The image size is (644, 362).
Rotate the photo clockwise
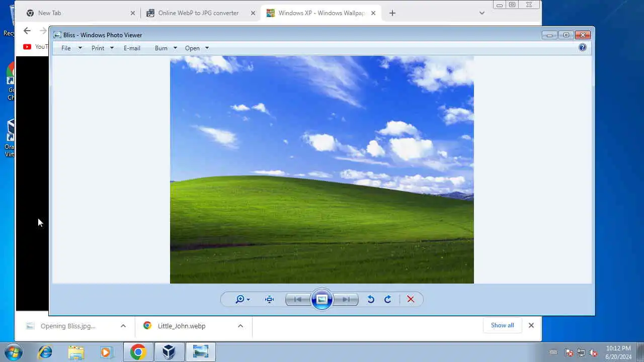[388, 300]
